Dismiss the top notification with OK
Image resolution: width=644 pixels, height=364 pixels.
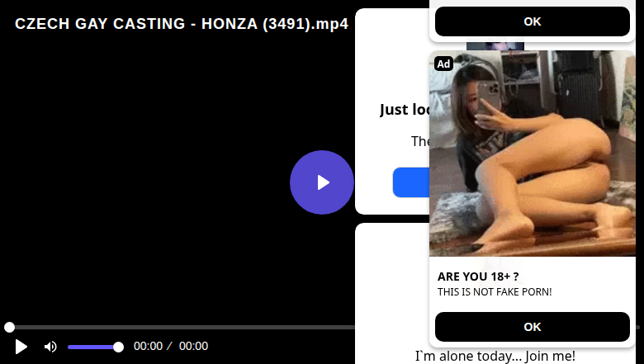[533, 21]
